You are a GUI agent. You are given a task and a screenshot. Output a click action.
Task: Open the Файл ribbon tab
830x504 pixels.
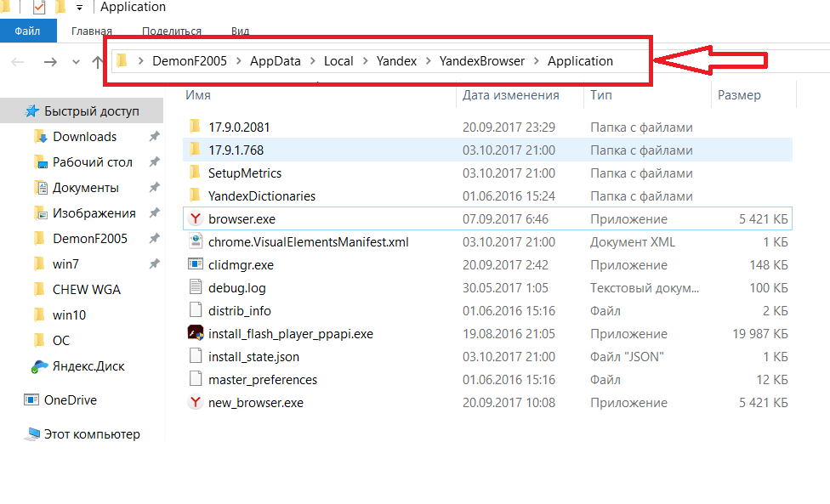pyautogui.click(x=27, y=31)
